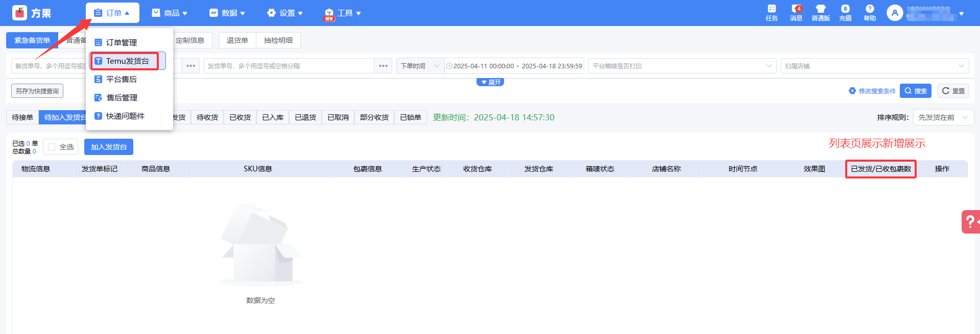Click 修改搜索条件 gear link
Screen dimensions: 980x334
pyautogui.click(x=872, y=91)
